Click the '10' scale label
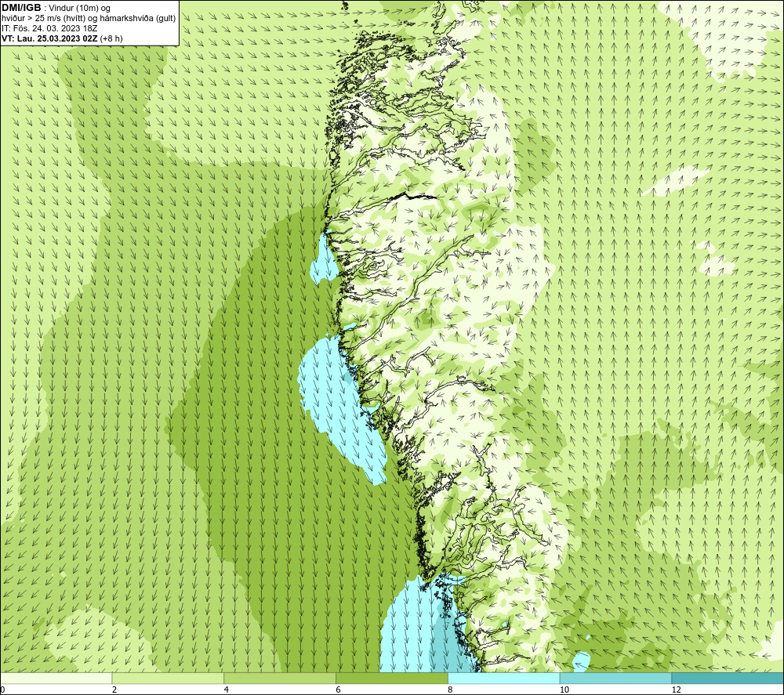This screenshot has height=695, width=784. (x=564, y=690)
